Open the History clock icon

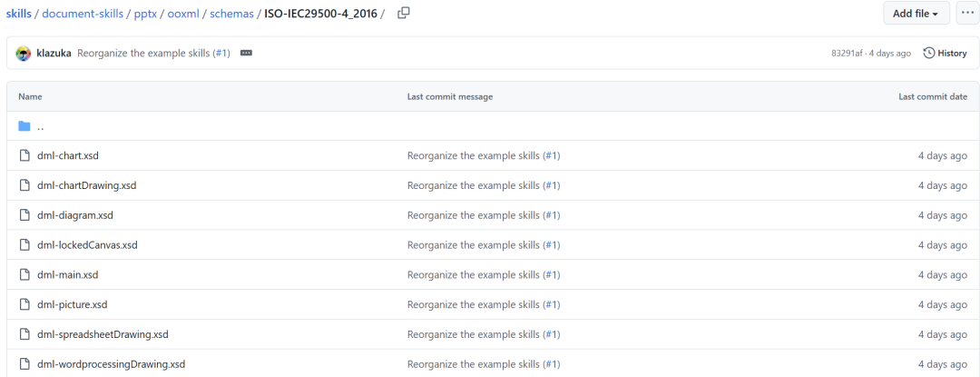pyautogui.click(x=929, y=53)
